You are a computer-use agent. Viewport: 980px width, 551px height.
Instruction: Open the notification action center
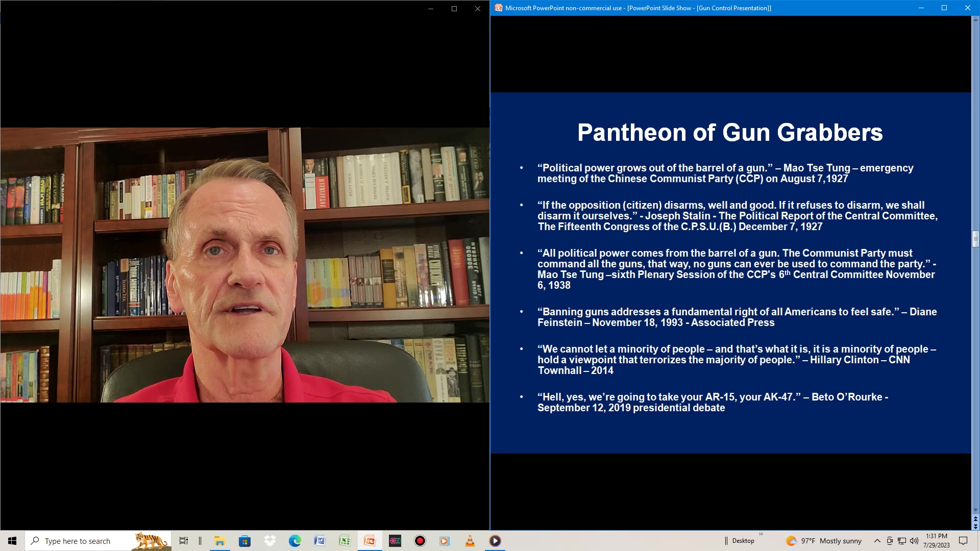[x=963, y=541]
